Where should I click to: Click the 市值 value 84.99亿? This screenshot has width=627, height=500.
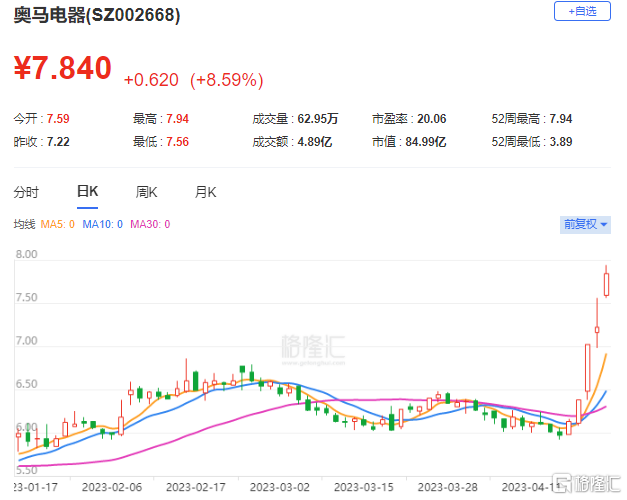point(425,142)
